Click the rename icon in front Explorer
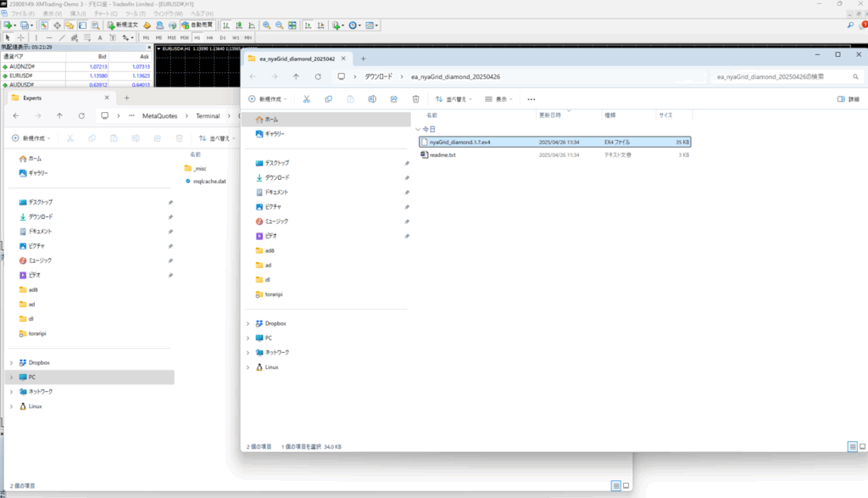Screen dimensions: 868x498 click(x=372, y=99)
